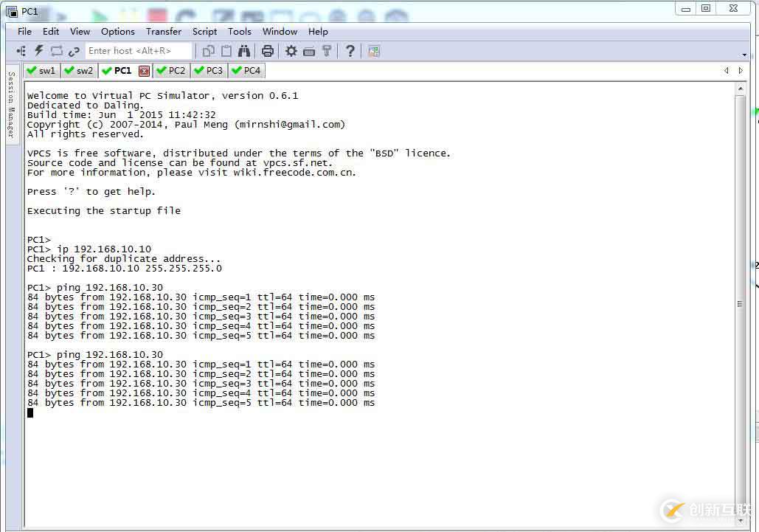This screenshot has height=532, width=759.
Task: Click the Connect in Tab toolbar icon
Action: [57, 51]
